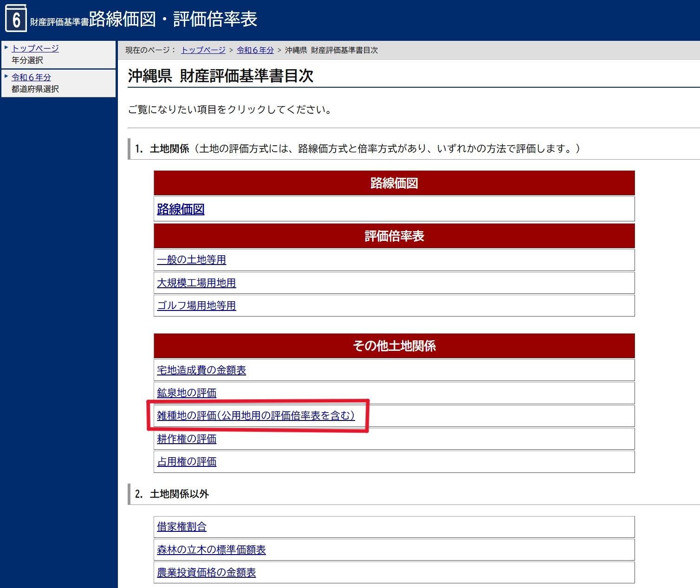700x588 pixels.
Task: Click the red その他土地関係 section header
Action: coord(394,346)
